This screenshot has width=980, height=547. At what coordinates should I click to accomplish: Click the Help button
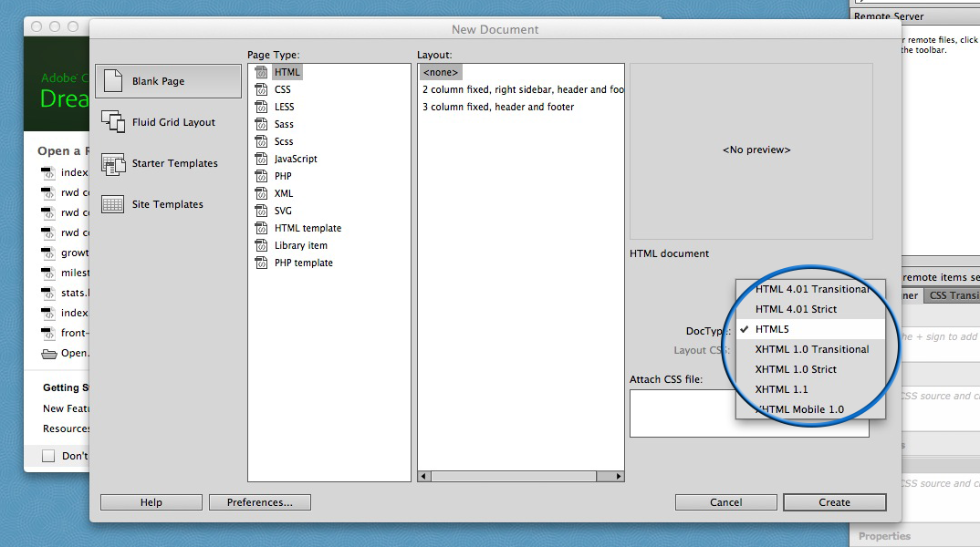click(x=151, y=502)
